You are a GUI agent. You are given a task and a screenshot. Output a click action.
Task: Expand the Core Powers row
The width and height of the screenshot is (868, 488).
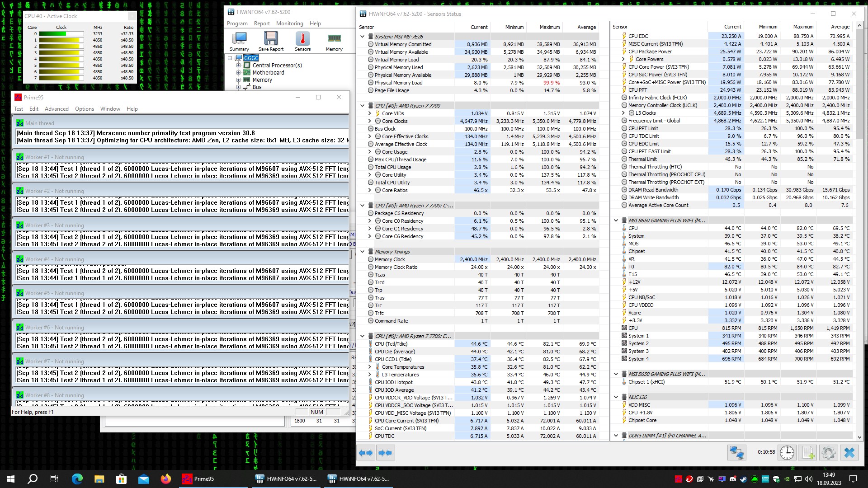pos(623,59)
